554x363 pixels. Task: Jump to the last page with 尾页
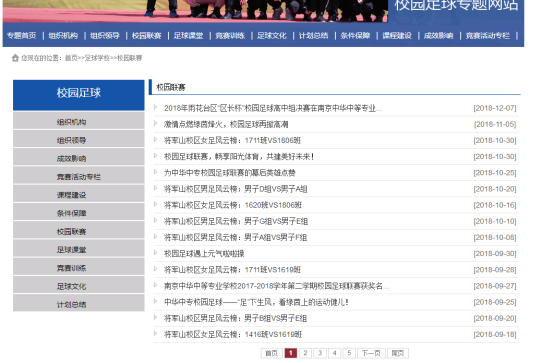click(398, 353)
